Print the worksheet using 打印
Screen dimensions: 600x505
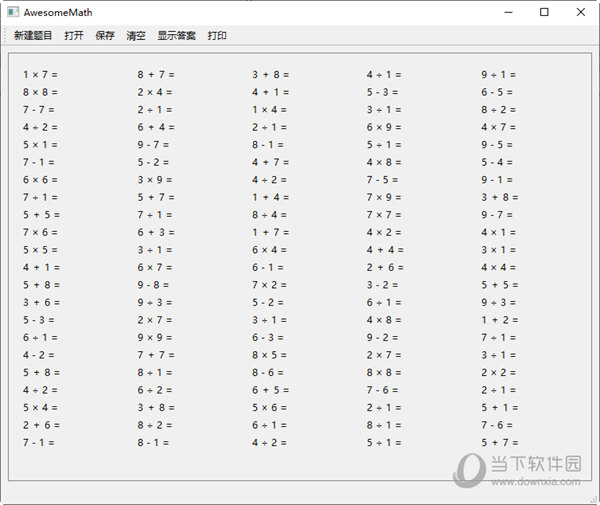click(217, 36)
